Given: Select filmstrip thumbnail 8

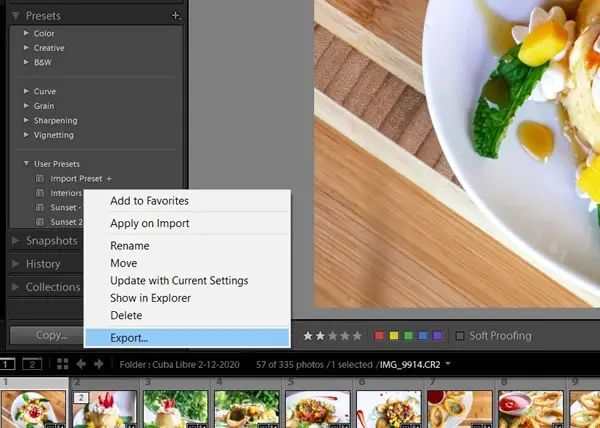Looking at the screenshot, I should [531, 409].
